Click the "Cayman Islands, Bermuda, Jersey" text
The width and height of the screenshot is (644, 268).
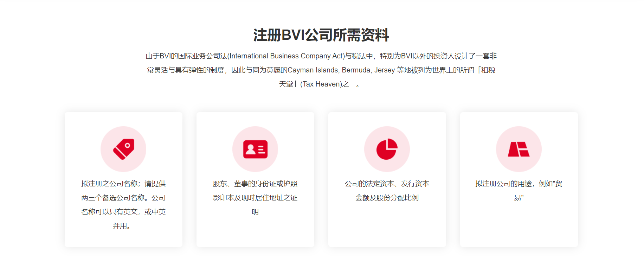tap(341, 70)
